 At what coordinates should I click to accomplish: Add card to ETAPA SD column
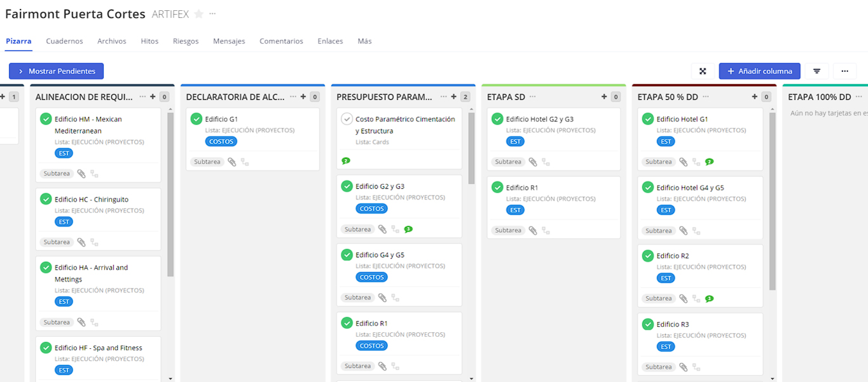pyautogui.click(x=604, y=97)
